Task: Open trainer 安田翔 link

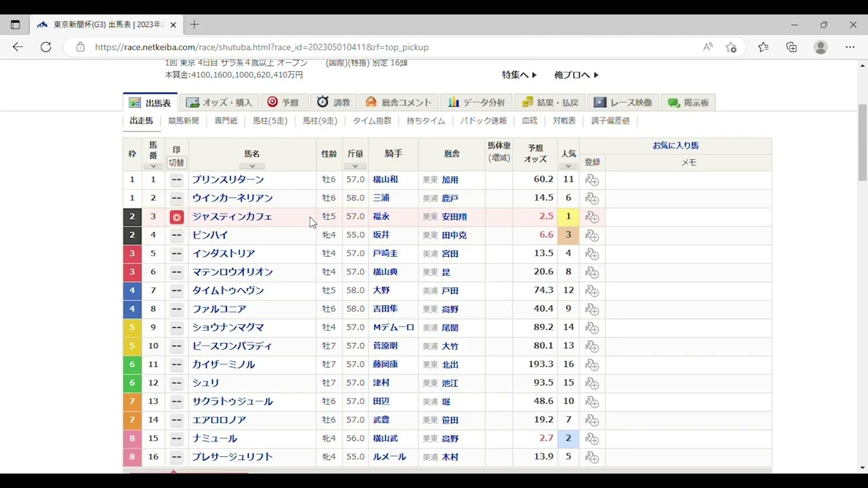Action: pos(454,217)
